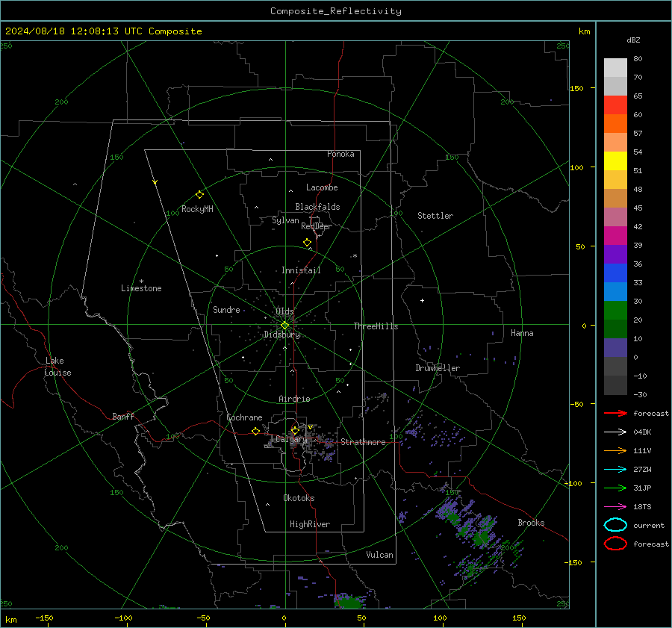This screenshot has width=672, height=628.
Task: Click the Cochrane label
Action: click(244, 417)
